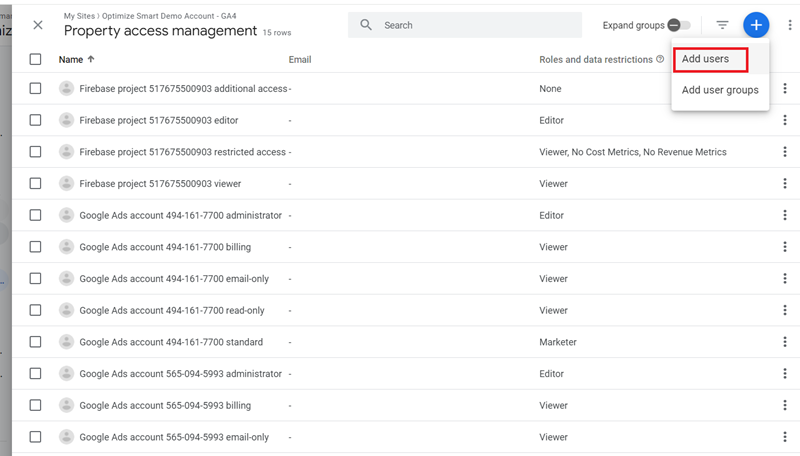Image resolution: width=800 pixels, height=456 pixels.
Task: Click Editor role for 565-094-5993 administrator
Action: pyautogui.click(x=552, y=373)
